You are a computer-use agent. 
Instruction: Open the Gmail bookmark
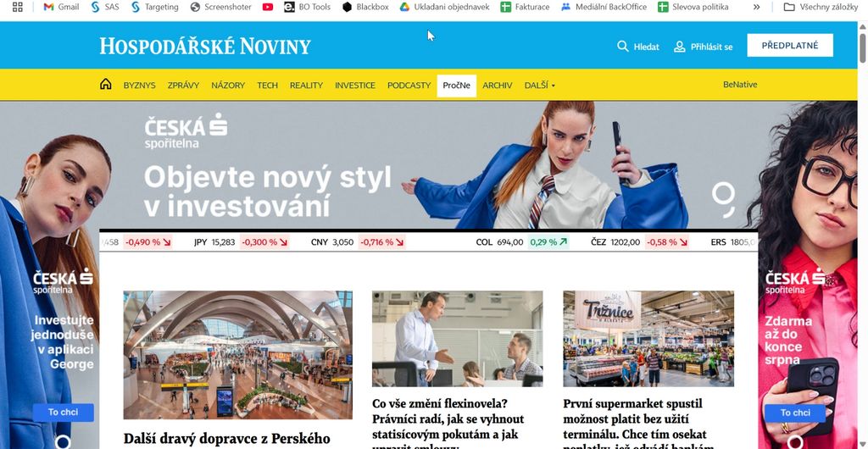(61, 7)
